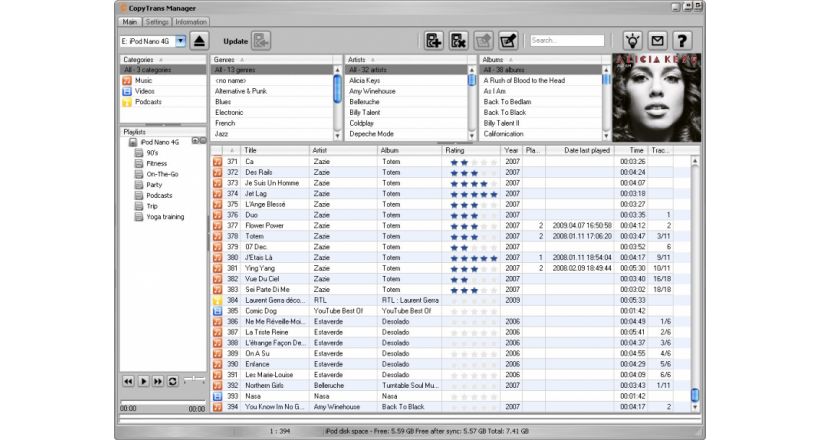Click the track list scroll up arrow
Image resolution: width=820 pixels, height=440 pixels.
coord(695,161)
